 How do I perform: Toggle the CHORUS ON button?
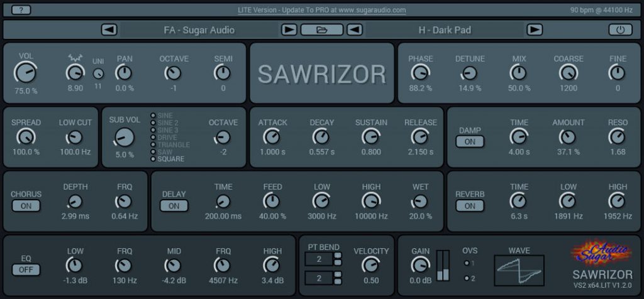click(26, 206)
